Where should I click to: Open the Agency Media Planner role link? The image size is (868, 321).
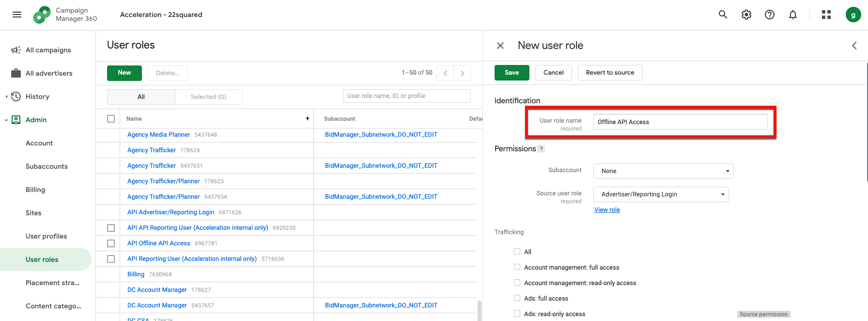pyautogui.click(x=158, y=135)
